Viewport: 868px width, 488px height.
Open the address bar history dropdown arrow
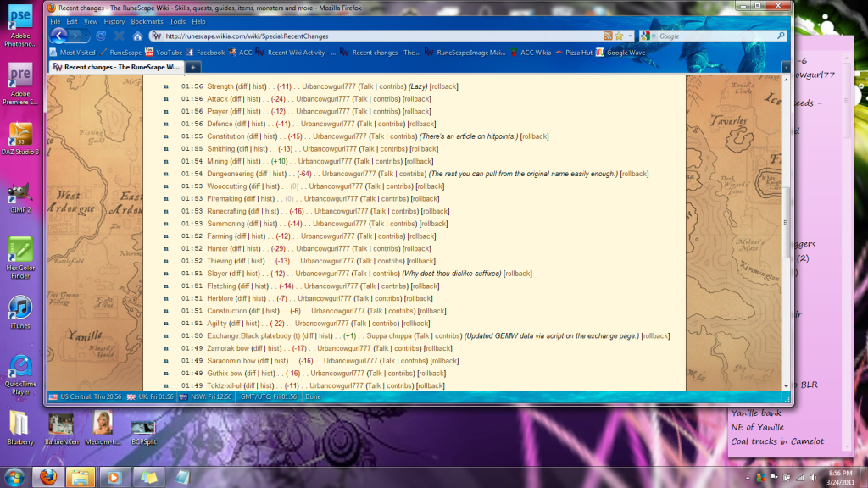(630, 36)
